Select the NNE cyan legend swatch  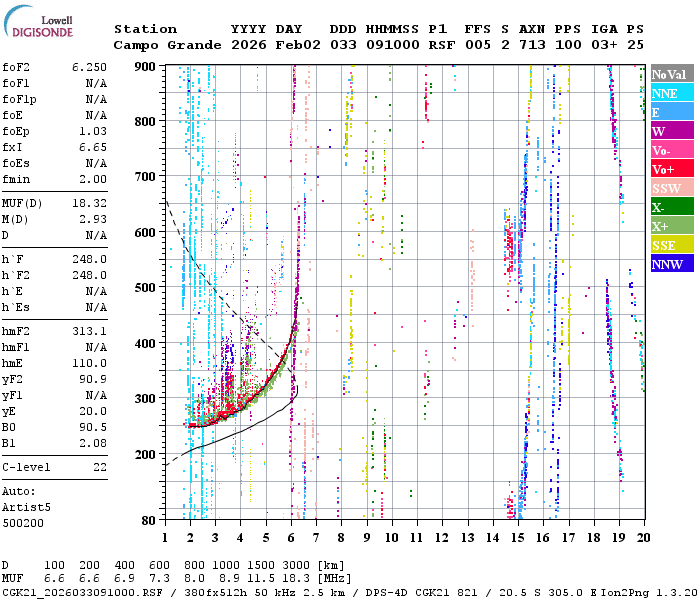[x=671, y=93]
